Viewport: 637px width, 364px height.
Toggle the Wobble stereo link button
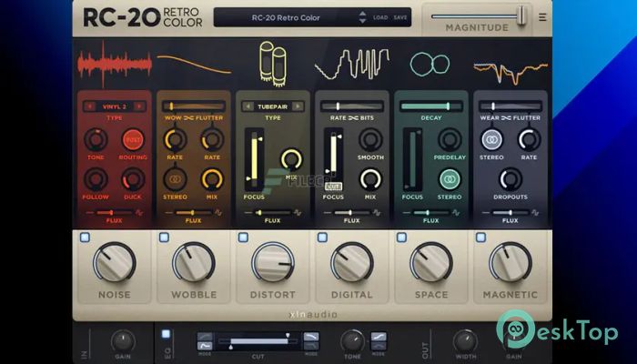coord(175,179)
